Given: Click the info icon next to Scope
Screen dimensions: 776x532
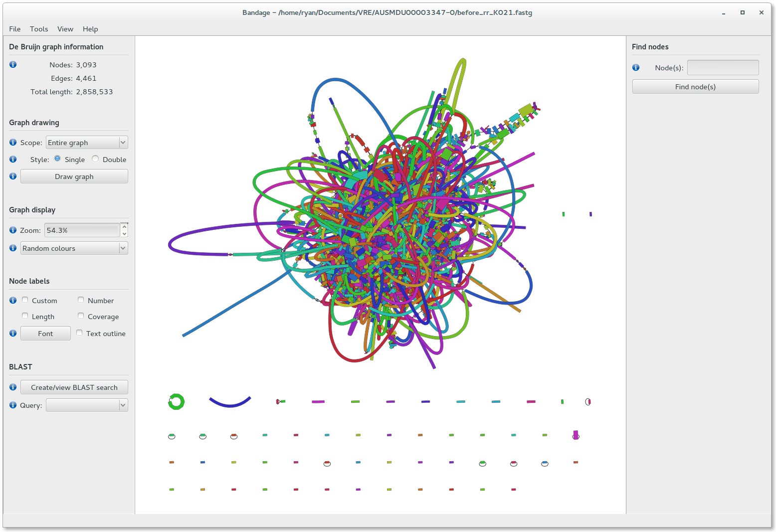Looking at the screenshot, I should pos(13,142).
